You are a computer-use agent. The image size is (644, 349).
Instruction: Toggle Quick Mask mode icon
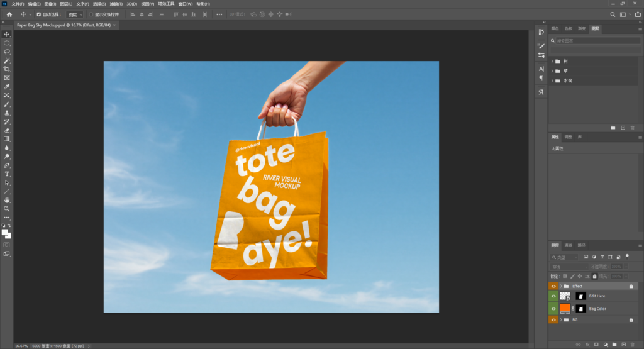6,245
